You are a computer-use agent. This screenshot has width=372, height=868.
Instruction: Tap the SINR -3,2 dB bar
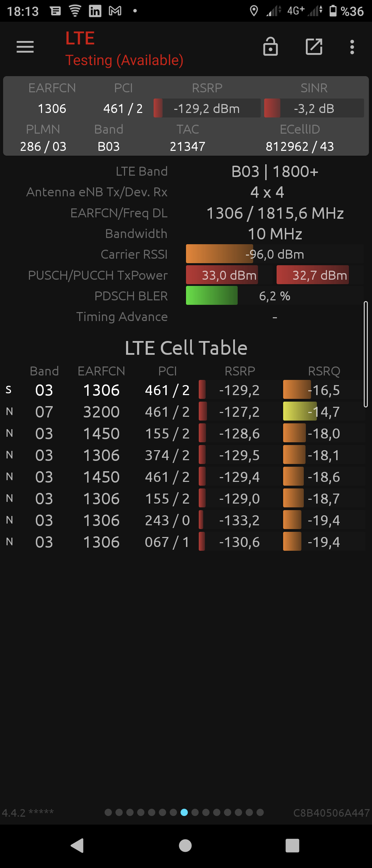click(x=314, y=108)
